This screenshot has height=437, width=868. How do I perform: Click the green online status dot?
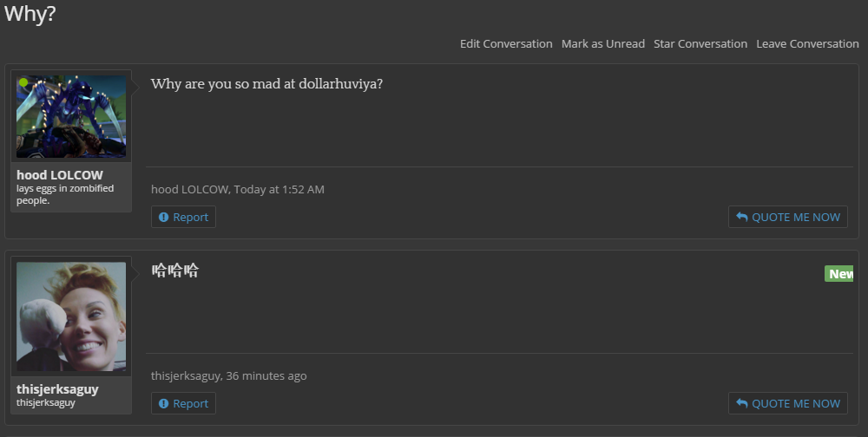[23, 82]
